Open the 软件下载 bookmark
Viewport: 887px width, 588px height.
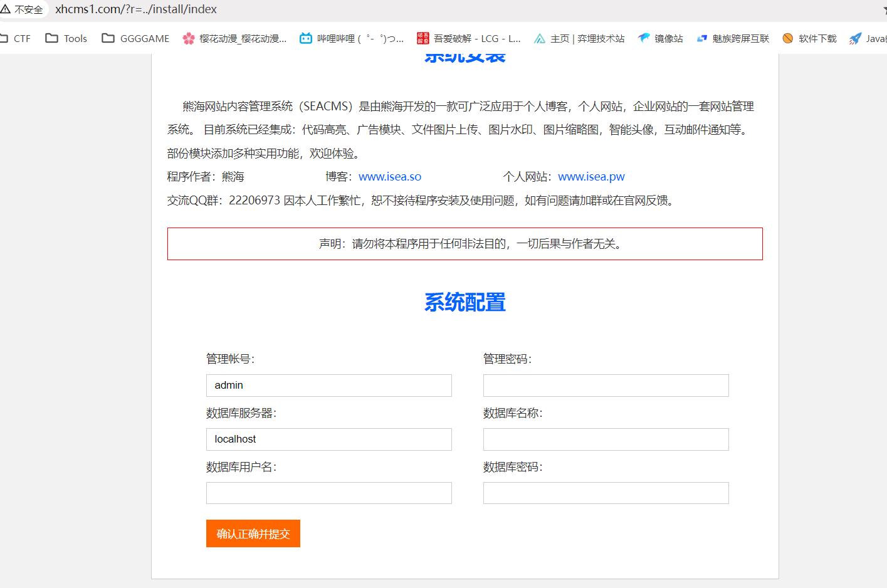(x=809, y=38)
